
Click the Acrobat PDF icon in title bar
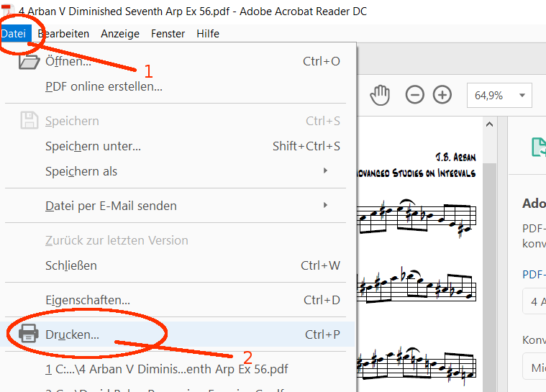[x=7, y=10]
